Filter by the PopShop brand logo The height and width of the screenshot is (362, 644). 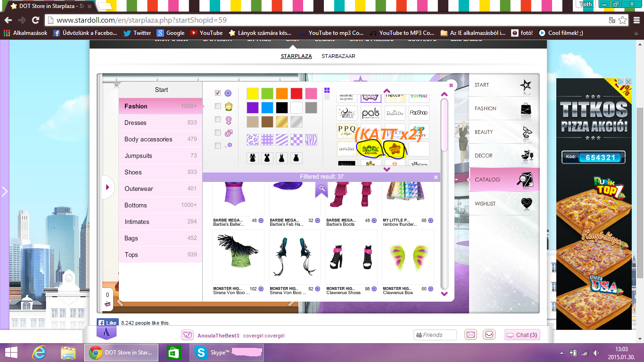[419, 113]
